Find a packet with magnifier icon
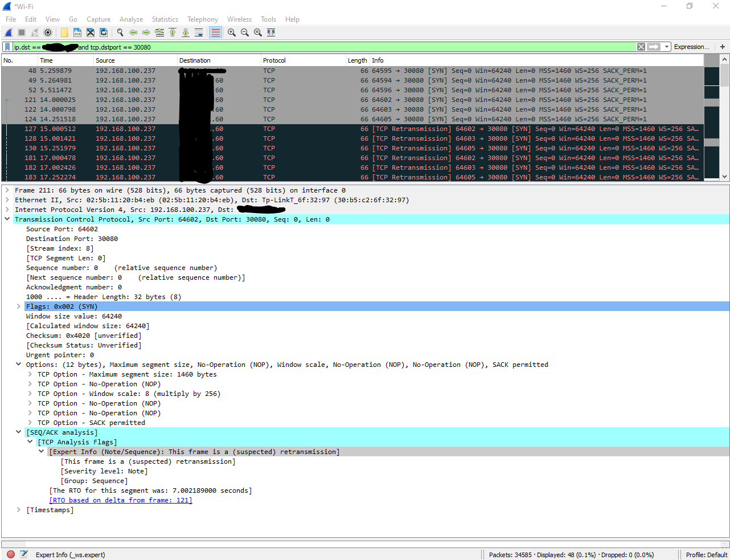 (120, 32)
